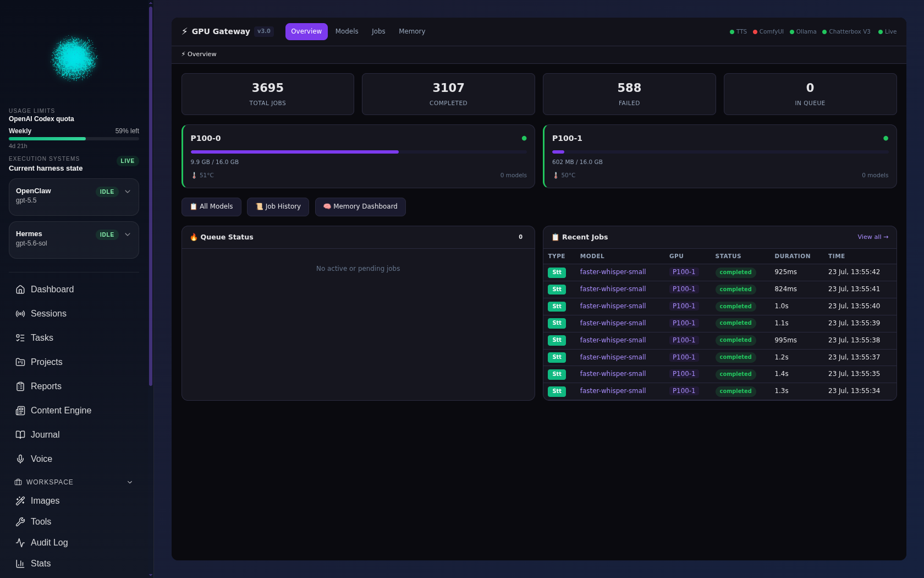The height and width of the screenshot is (578, 924).
Task: Click the P100-1 green status dot
Action: click(x=886, y=138)
